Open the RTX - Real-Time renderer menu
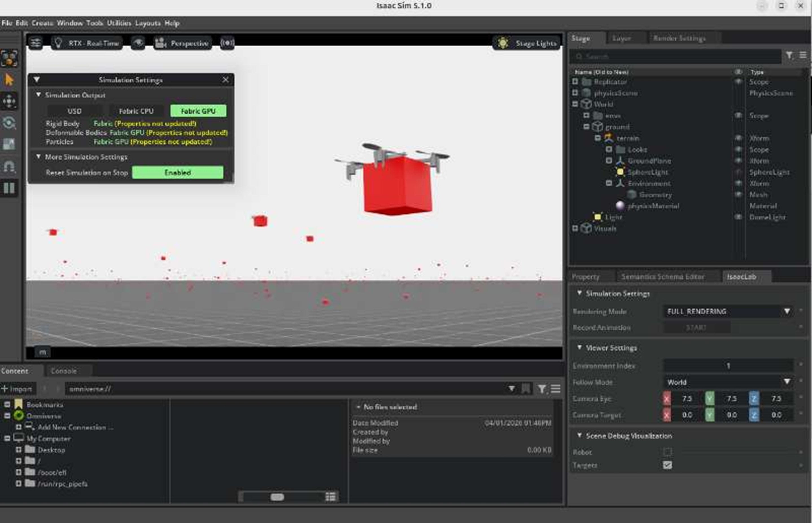 [87, 43]
